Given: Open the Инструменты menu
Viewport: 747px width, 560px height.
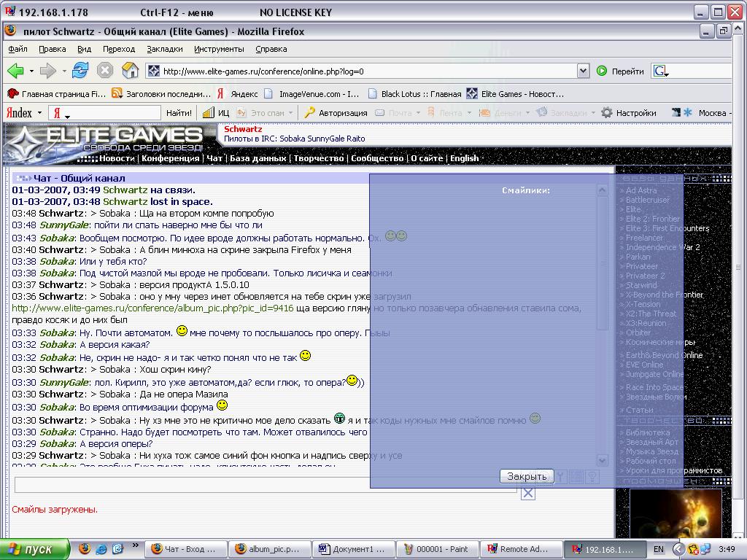Looking at the screenshot, I should [x=219, y=49].
